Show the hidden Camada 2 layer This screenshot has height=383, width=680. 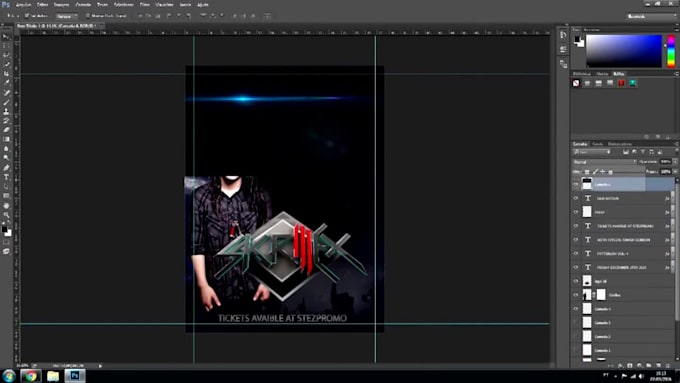point(576,336)
